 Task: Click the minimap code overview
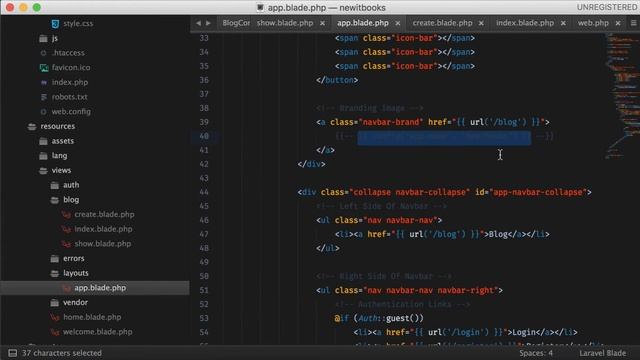click(x=622, y=96)
